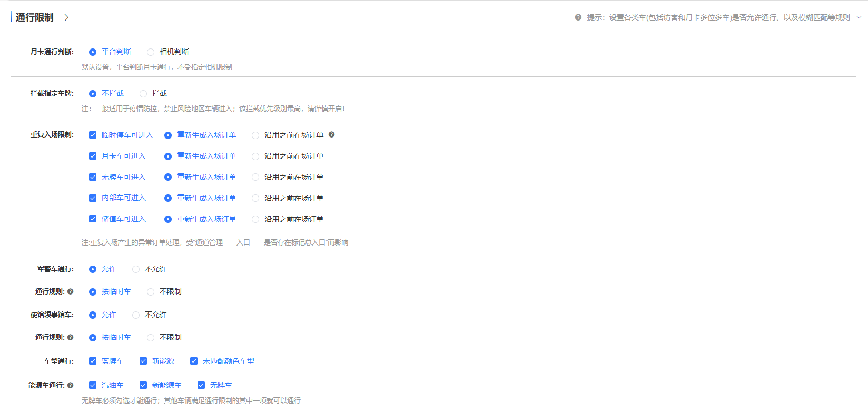
Task: Toggle 未匹配颜色车型 checkbox
Action: pos(194,361)
